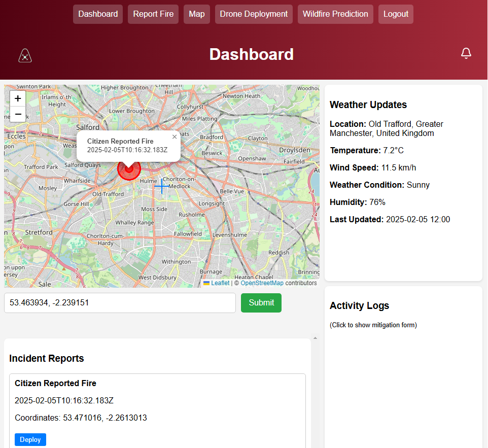Select the Citizen Reported Fire incident title
The height and width of the screenshot is (448, 488).
(x=55, y=383)
